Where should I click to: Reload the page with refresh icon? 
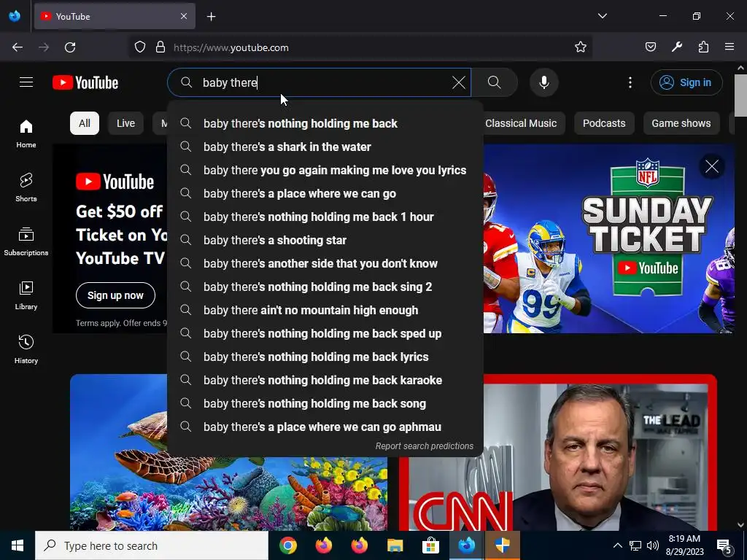[70, 47]
